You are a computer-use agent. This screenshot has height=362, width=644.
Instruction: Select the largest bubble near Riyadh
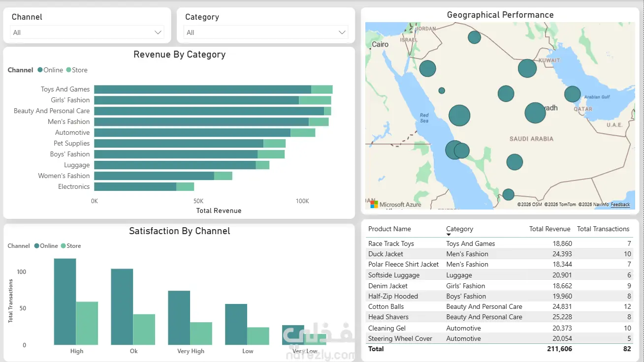click(535, 113)
